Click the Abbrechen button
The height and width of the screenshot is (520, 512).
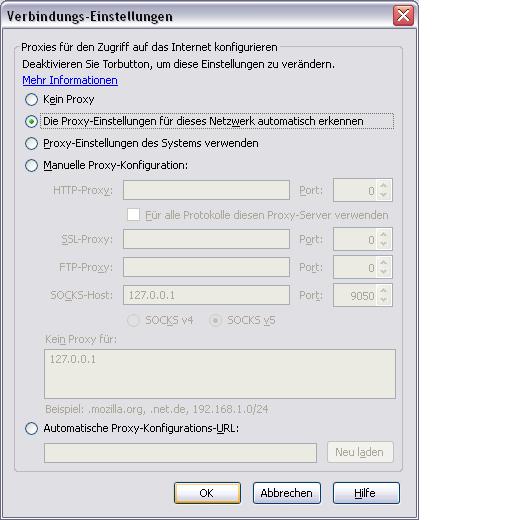tap(287, 493)
